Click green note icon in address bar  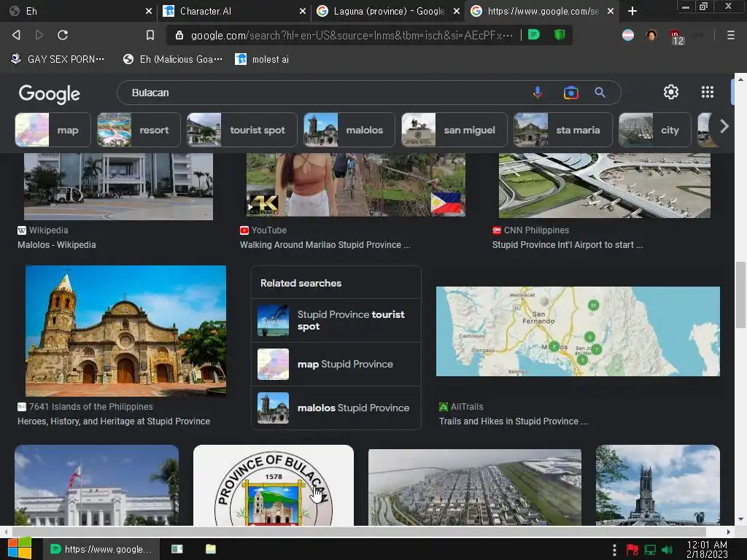[534, 35]
